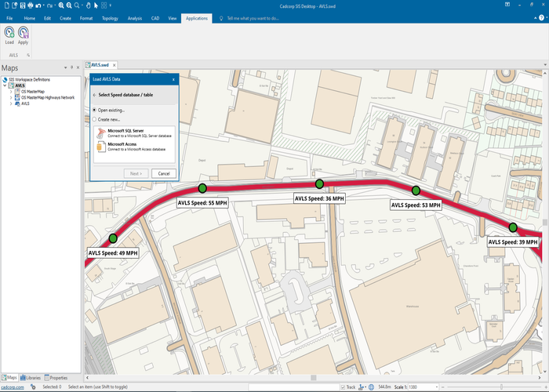Switch to the Libraries panel tab

(x=31, y=378)
